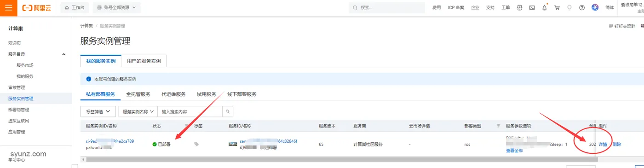Open the 工作台 home button

pyautogui.click(x=74, y=8)
